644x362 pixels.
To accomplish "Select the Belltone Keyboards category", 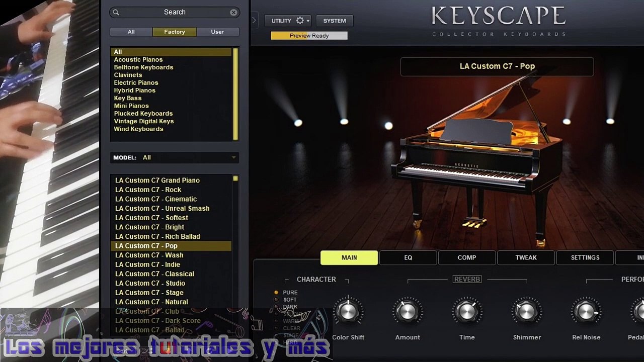I will pos(171,67).
